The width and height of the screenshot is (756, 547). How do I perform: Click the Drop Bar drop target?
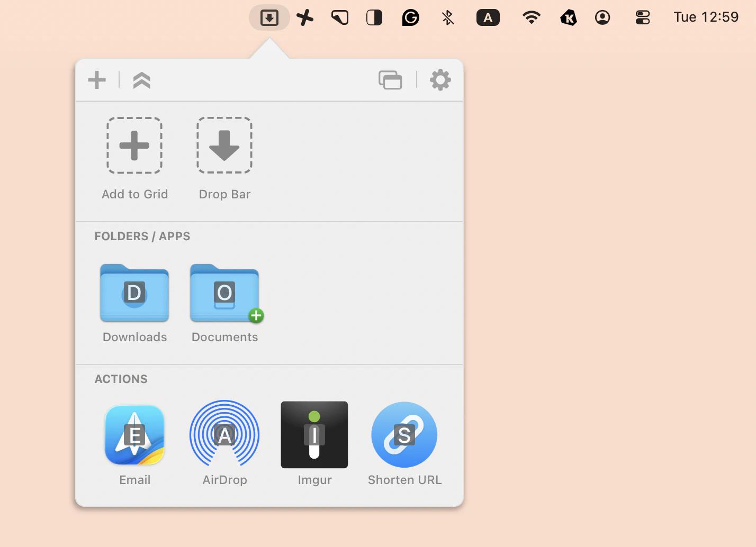[x=224, y=145]
